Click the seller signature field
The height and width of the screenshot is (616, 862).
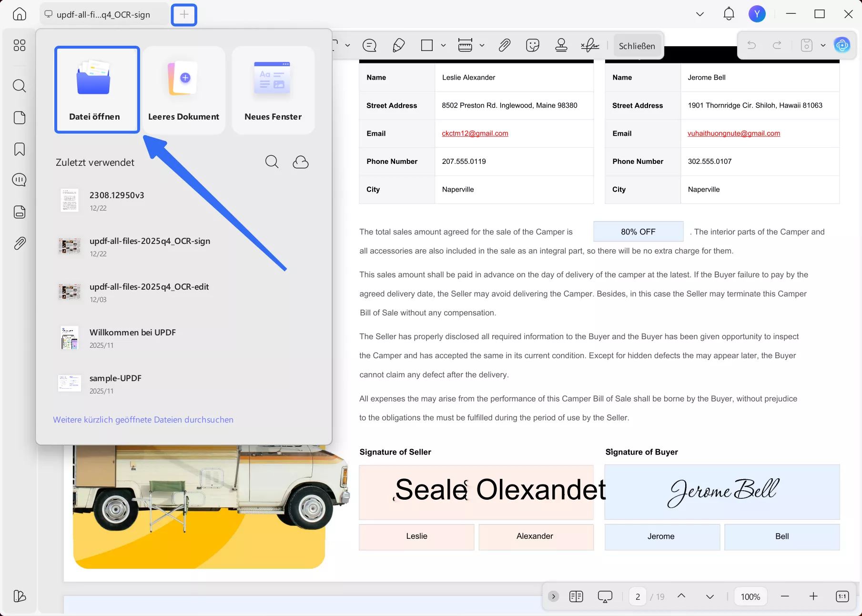tap(477, 492)
